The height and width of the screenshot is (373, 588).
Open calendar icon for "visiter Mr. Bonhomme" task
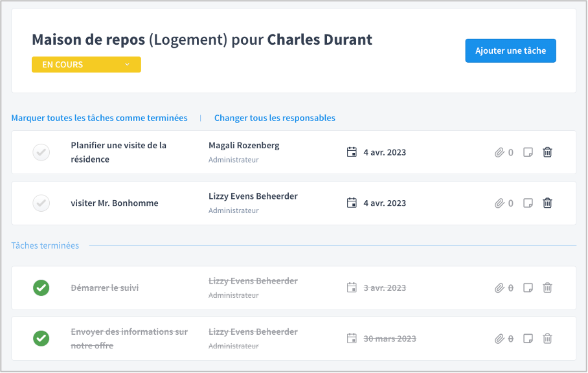coord(352,203)
